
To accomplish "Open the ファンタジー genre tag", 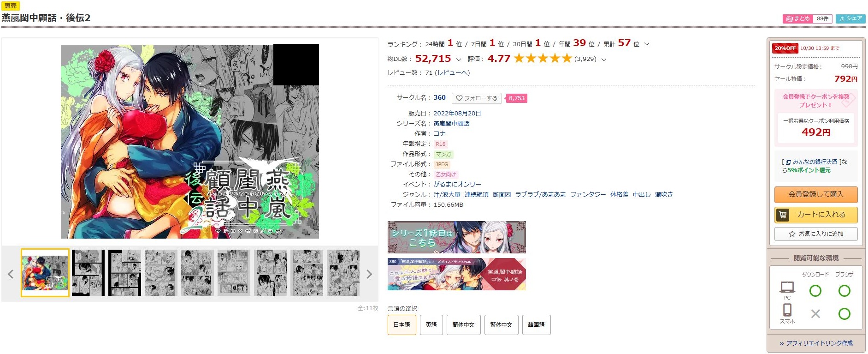I will pyautogui.click(x=588, y=195).
